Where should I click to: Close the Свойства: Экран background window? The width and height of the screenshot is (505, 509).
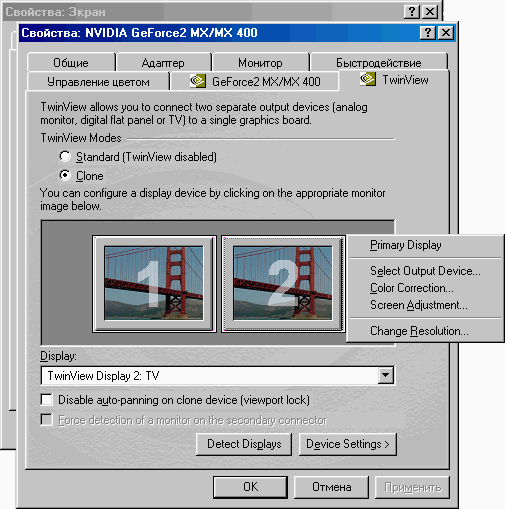pos(430,12)
